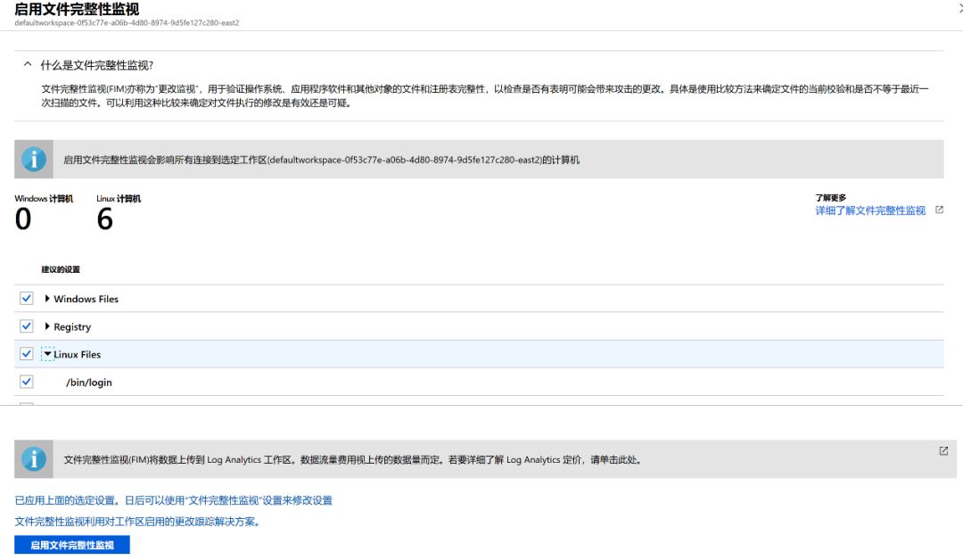Click the Linux 计算机 count of 6
963x560 pixels.
tap(105, 219)
